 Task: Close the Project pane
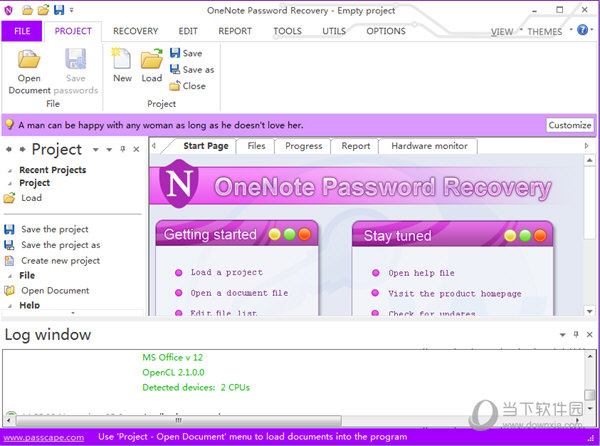click(136, 150)
